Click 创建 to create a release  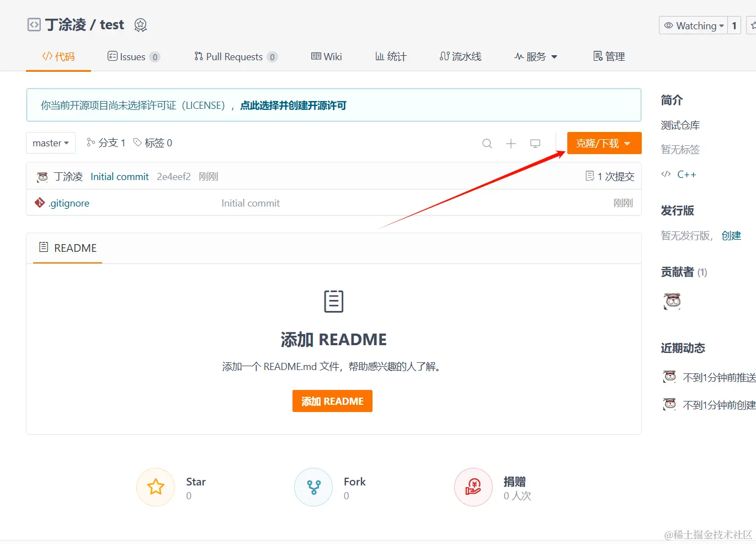pyautogui.click(x=731, y=236)
